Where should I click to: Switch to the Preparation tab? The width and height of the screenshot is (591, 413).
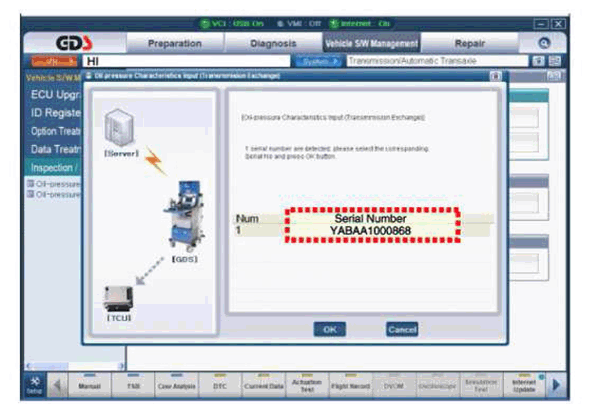175,43
